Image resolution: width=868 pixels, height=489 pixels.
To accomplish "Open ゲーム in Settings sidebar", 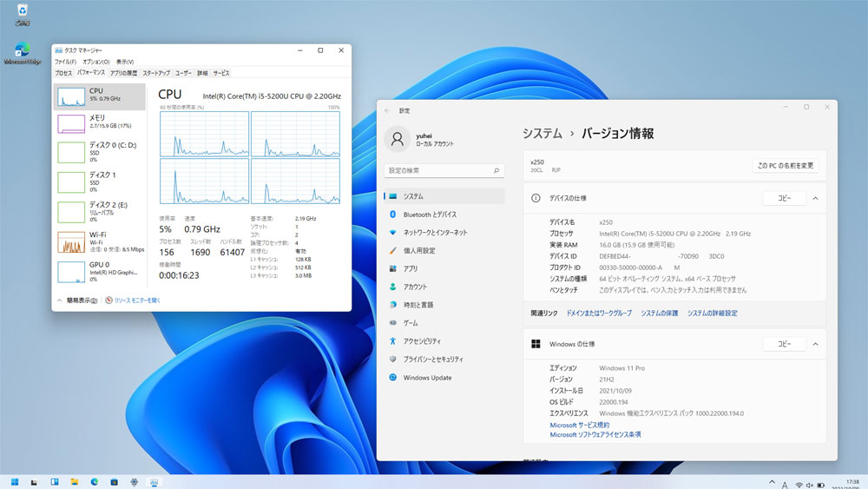I will [x=444, y=323].
